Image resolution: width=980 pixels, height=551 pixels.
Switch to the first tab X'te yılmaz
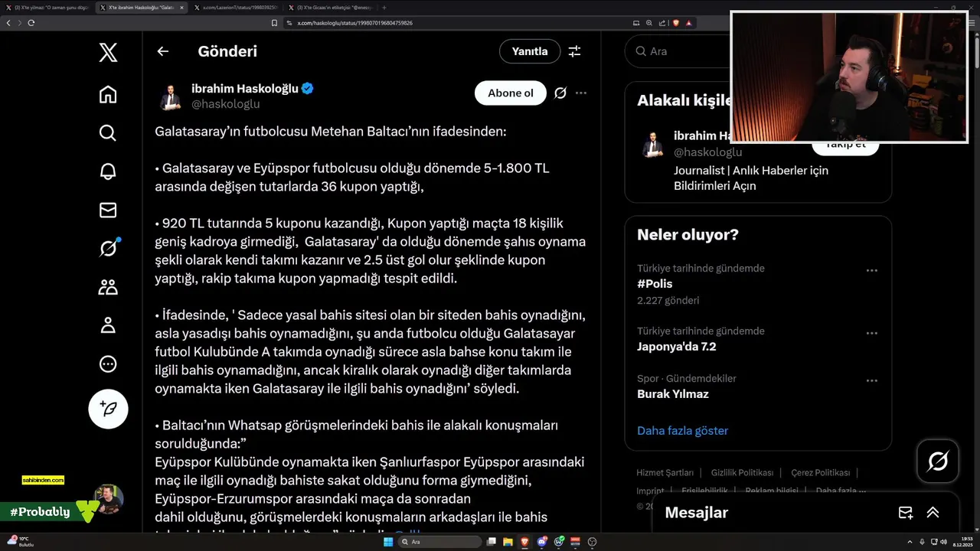(x=49, y=8)
